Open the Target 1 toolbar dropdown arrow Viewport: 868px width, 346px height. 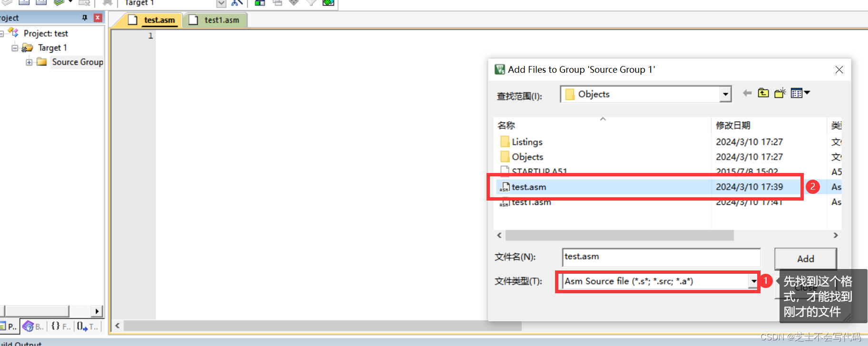point(221,3)
